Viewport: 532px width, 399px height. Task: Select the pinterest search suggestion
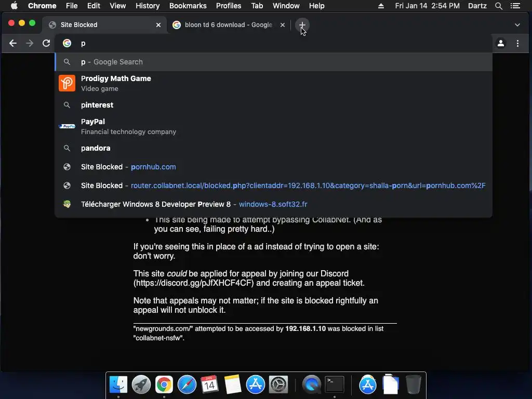(x=273, y=105)
